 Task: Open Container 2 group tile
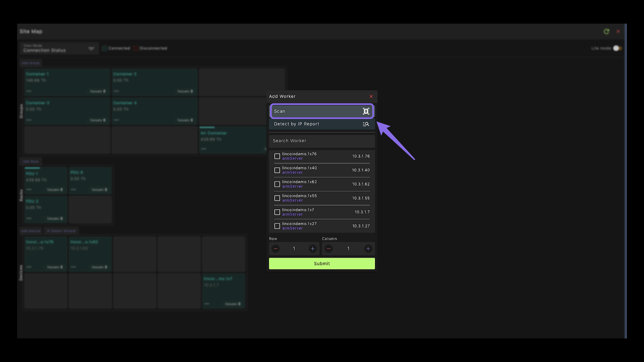tap(154, 82)
